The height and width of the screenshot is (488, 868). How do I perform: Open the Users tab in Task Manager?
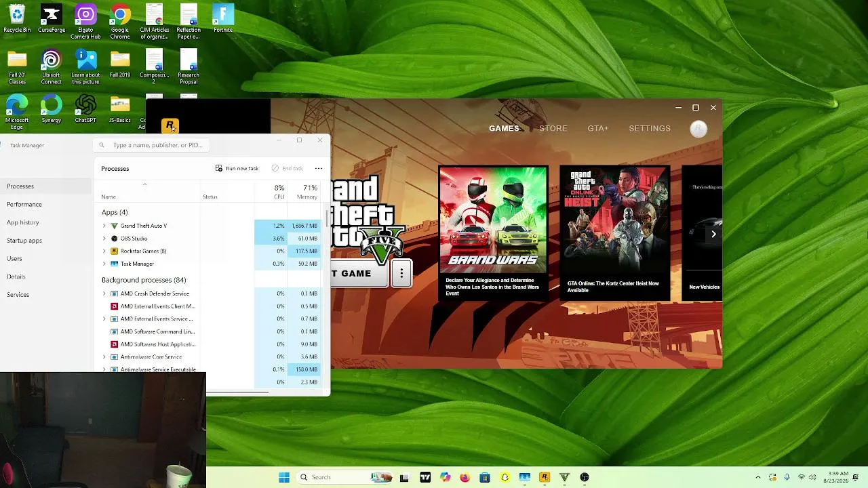pos(45,258)
